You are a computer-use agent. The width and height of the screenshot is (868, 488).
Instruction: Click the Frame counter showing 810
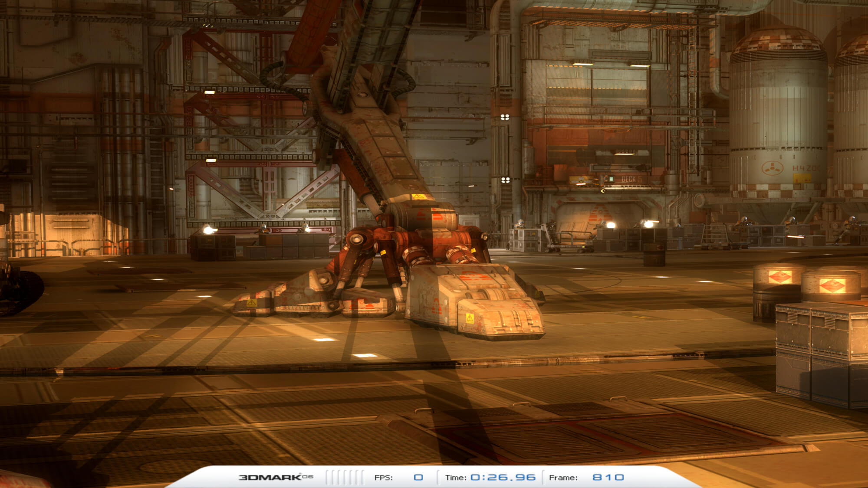(608, 477)
